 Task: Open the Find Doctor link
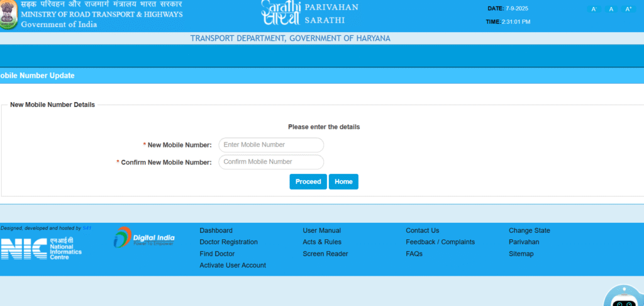click(217, 254)
